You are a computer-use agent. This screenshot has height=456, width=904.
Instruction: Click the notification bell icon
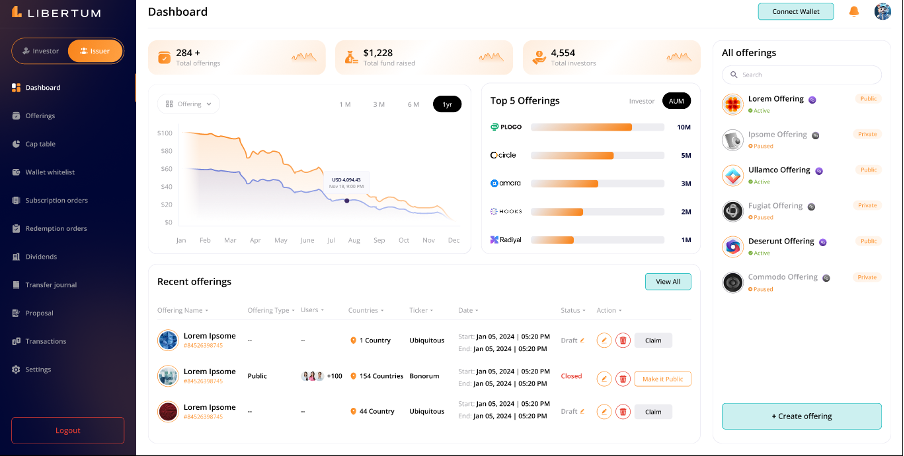coord(854,12)
